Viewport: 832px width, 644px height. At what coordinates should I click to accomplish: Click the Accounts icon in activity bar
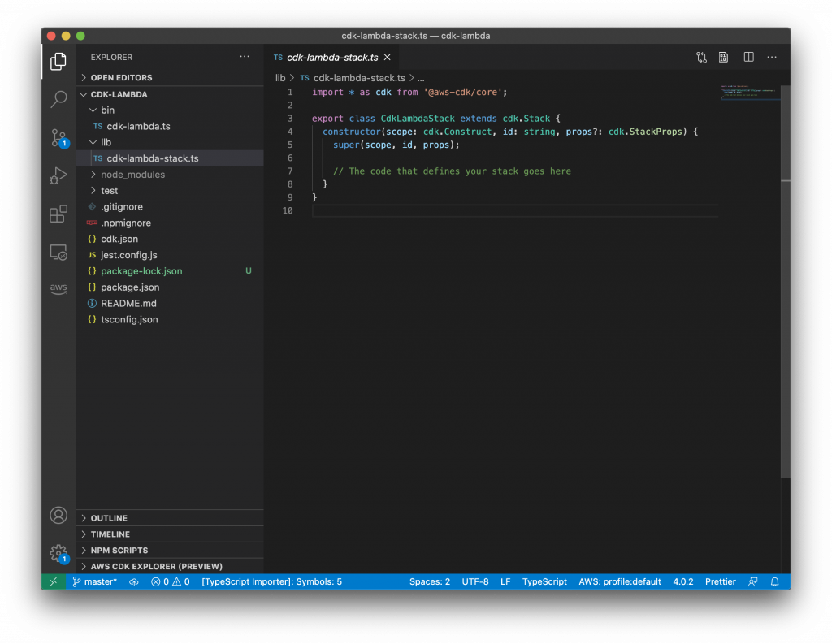pos(58,515)
